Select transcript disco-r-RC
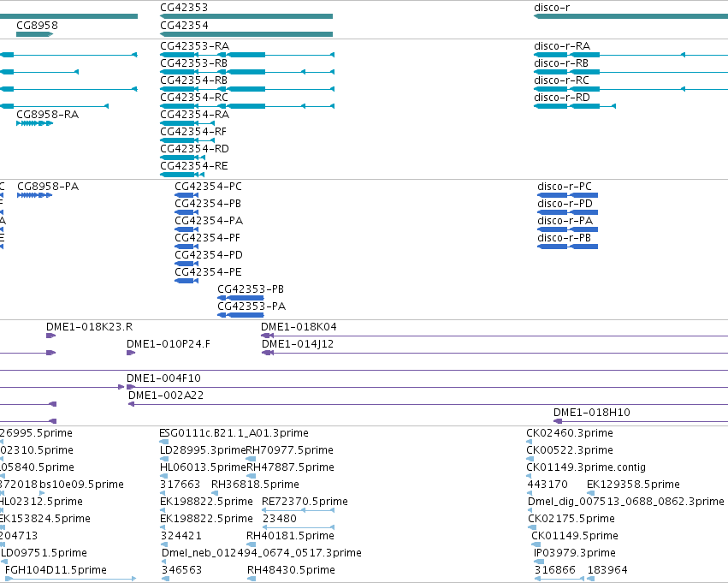 pos(631,89)
